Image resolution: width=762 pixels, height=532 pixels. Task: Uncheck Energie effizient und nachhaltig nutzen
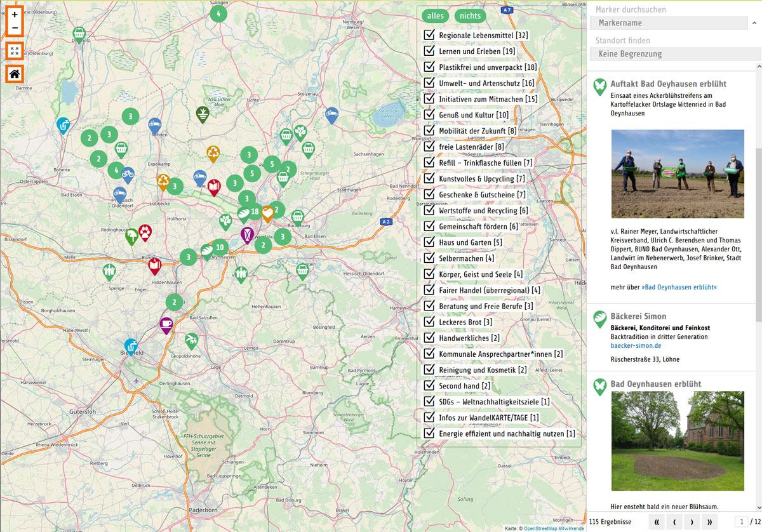pos(429,433)
